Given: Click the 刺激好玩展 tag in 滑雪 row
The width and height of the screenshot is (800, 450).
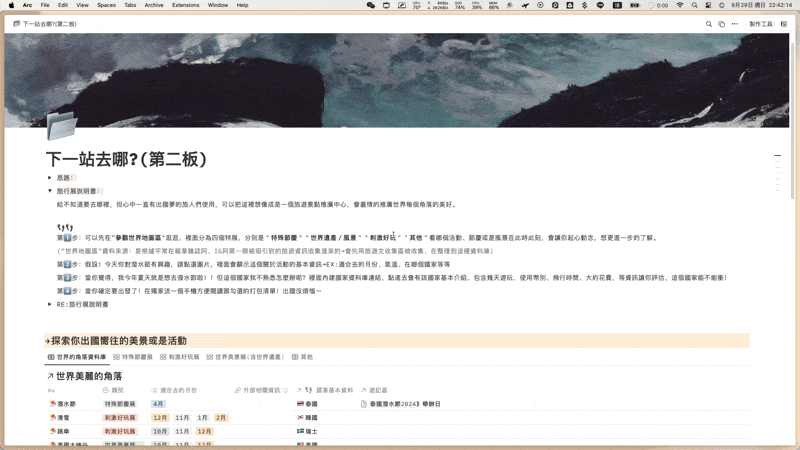Looking at the screenshot, I should pos(120,417).
